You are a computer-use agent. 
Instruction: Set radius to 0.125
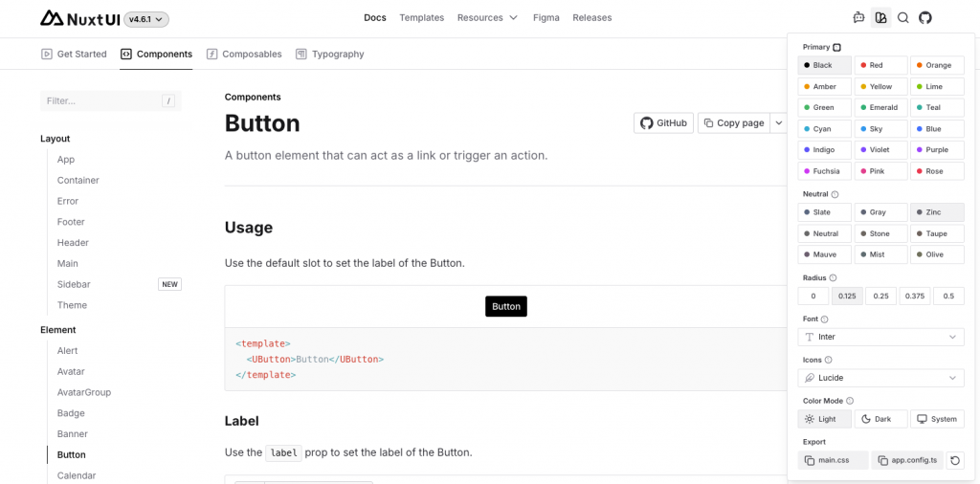tap(847, 296)
